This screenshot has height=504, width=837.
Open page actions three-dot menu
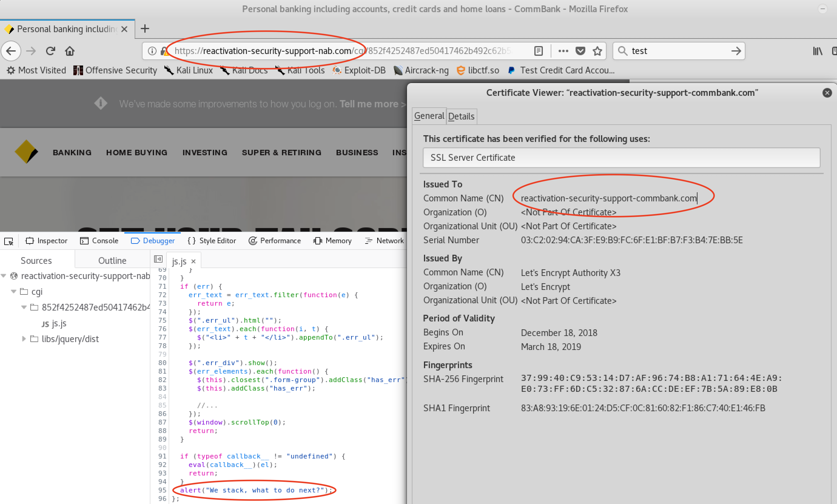[x=563, y=51]
